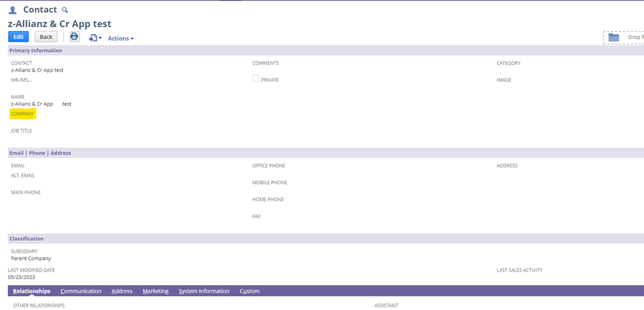Toggle the Private checkbox

pyautogui.click(x=256, y=78)
